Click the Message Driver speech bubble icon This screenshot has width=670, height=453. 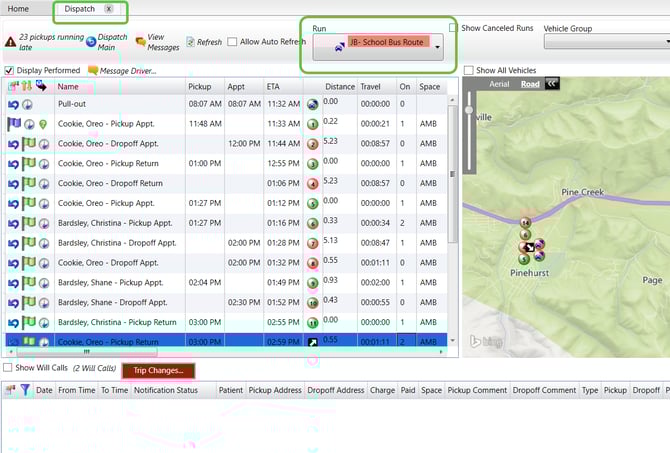coord(93,70)
